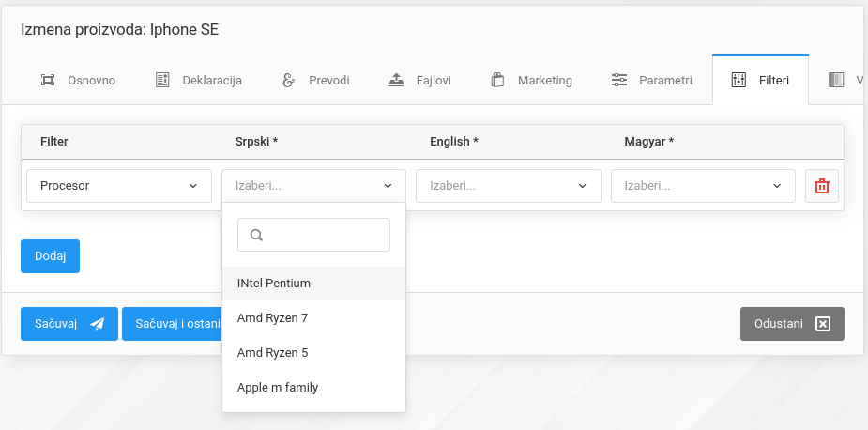The height and width of the screenshot is (430, 868).
Task: Open the Deklaracija tab
Action: [199, 81]
